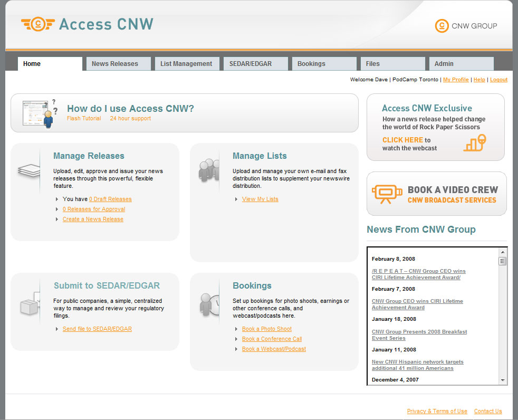Screen dimensions: 518x420
Task: Open the Contact Us link
Action: click(488, 411)
